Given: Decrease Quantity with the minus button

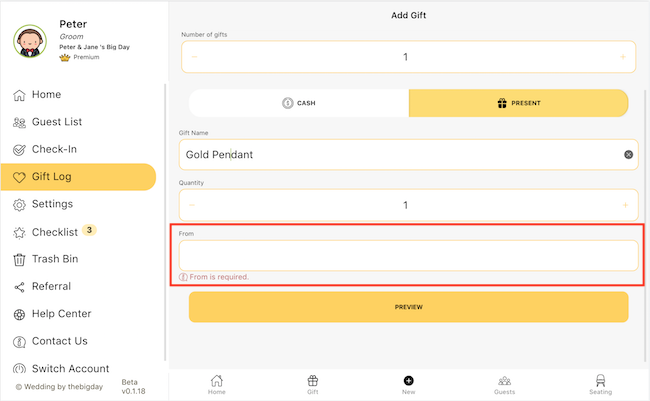Looking at the screenshot, I should click(192, 205).
